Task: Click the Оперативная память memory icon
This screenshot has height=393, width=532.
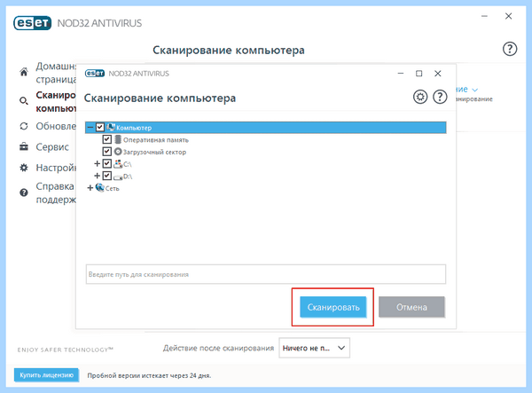Action: 118,139
